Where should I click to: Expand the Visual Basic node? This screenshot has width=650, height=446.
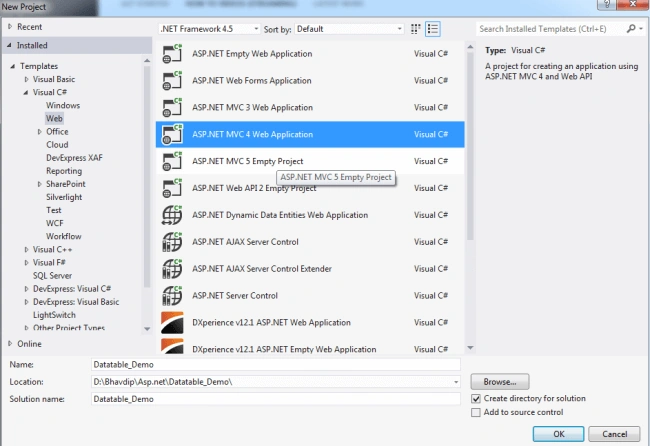coord(26,79)
